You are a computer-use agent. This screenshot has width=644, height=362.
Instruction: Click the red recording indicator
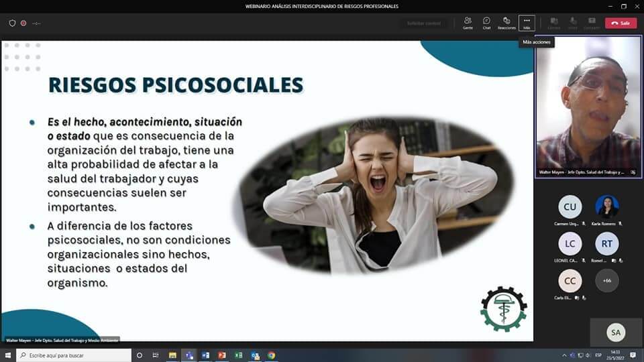23,23
